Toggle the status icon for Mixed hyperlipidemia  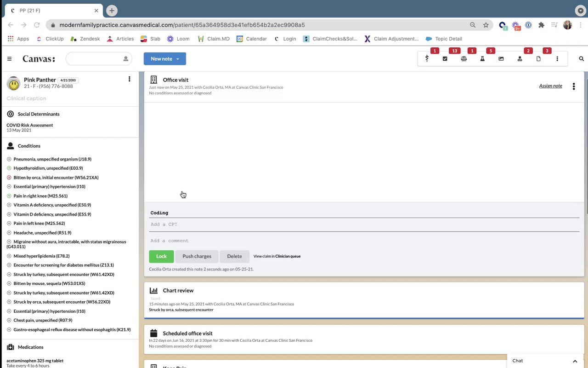tap(9, 256)
